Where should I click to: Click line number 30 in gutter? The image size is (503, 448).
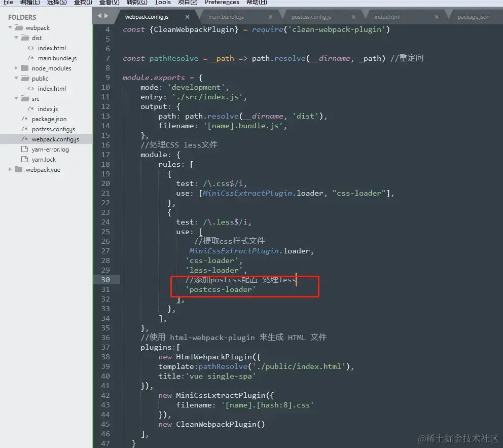point(105,280)
